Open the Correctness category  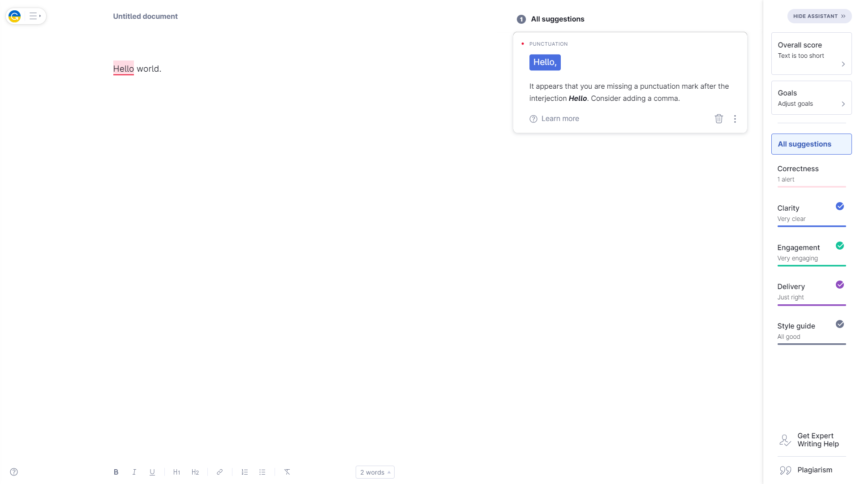point(811,174)
